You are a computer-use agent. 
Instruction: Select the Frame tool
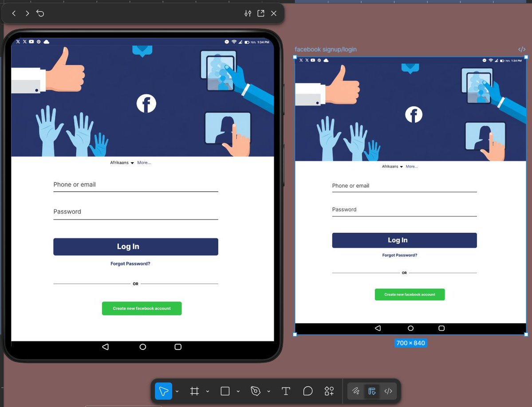(x=194, y=391)
